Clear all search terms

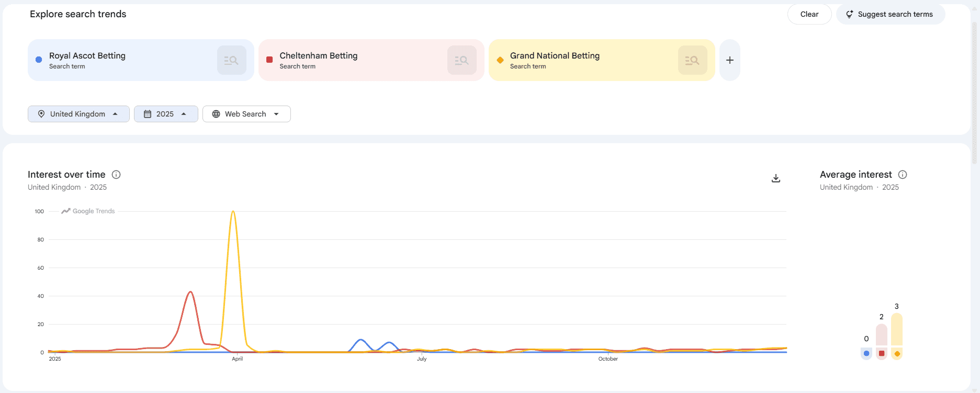809,14
